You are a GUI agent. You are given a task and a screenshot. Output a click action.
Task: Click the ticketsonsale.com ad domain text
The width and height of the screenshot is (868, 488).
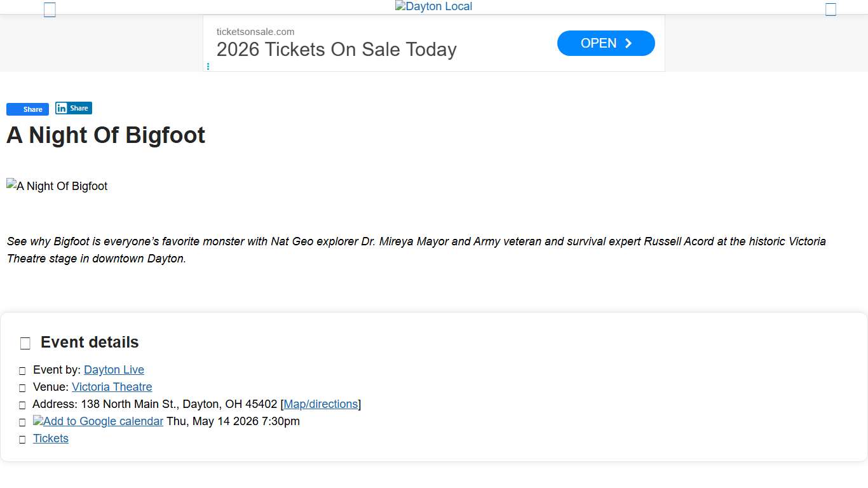pyautogui.click(x=255, y=32)
